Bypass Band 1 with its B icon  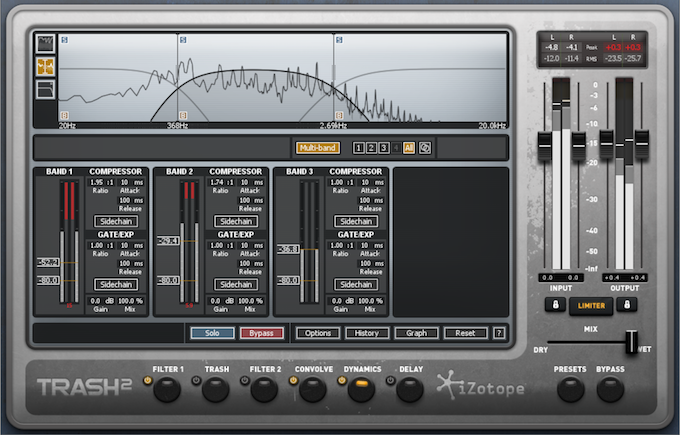coord(65,115)
